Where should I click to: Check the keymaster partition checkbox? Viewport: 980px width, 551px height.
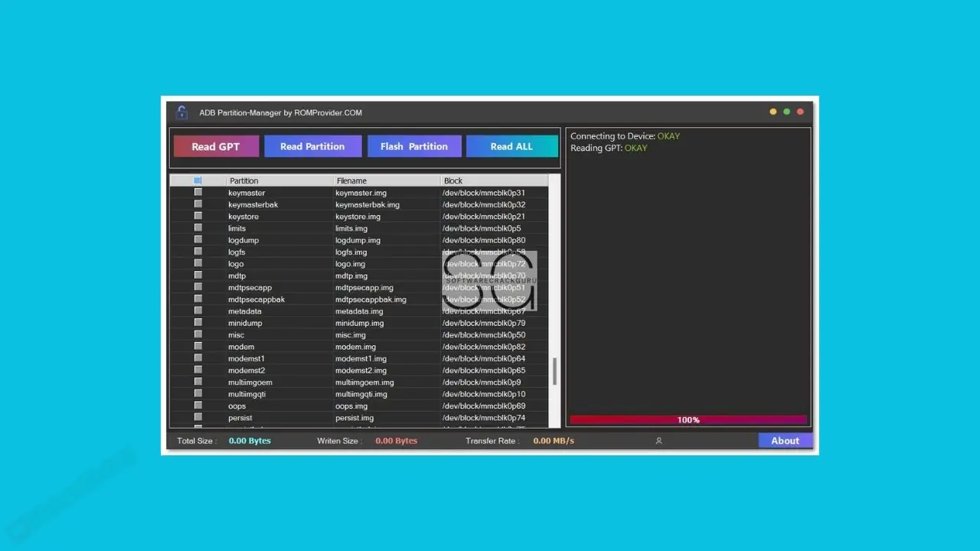198,193
